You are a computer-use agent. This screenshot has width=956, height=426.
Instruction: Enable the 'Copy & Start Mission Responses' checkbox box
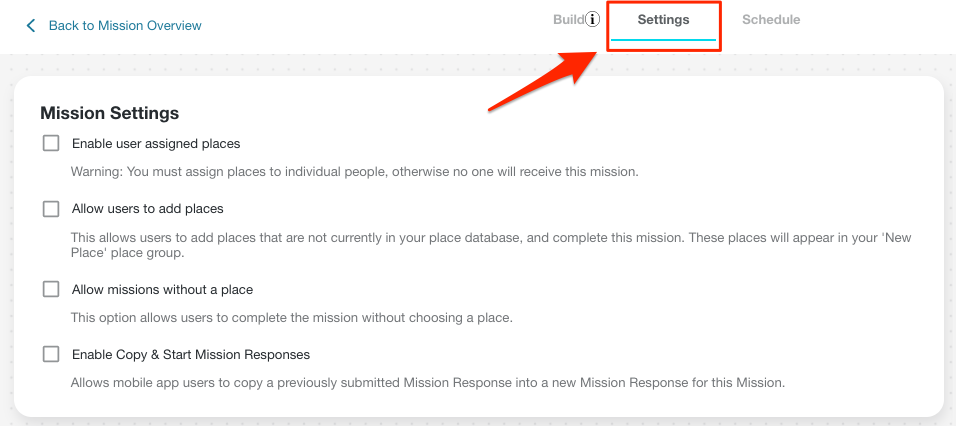tap(51, 354)
